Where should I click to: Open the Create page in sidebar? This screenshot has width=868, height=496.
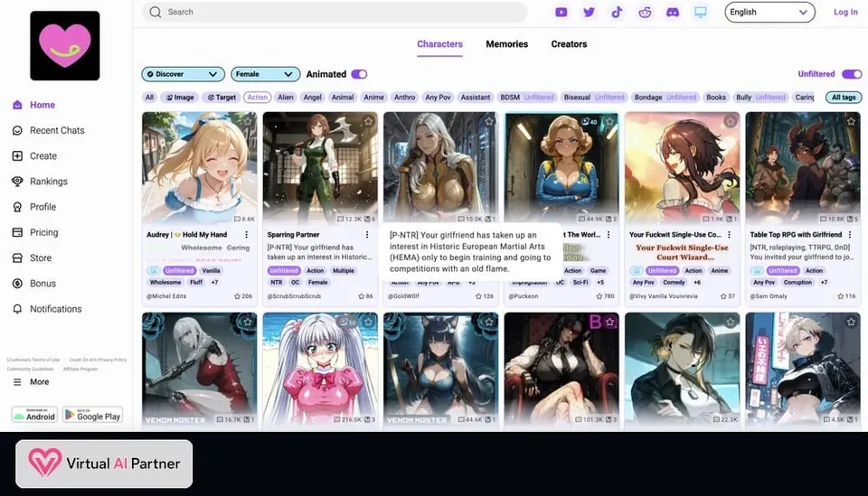tap(34, 155)
